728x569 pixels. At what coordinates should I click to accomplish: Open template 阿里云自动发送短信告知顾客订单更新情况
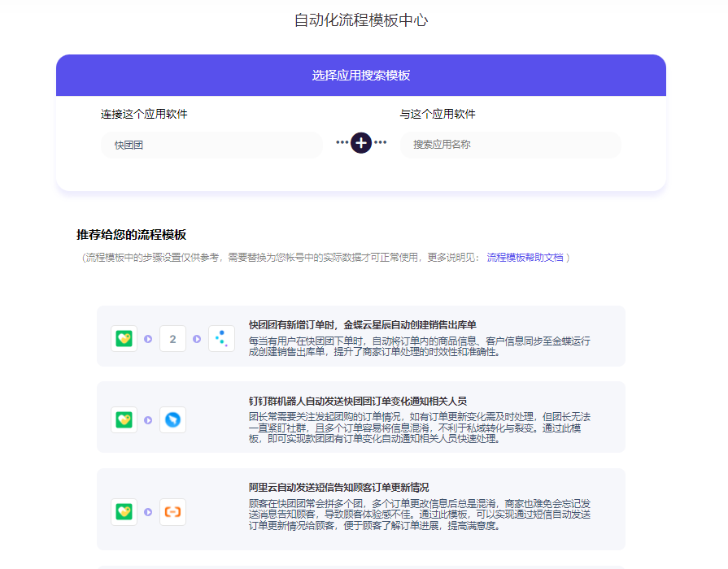338,488
